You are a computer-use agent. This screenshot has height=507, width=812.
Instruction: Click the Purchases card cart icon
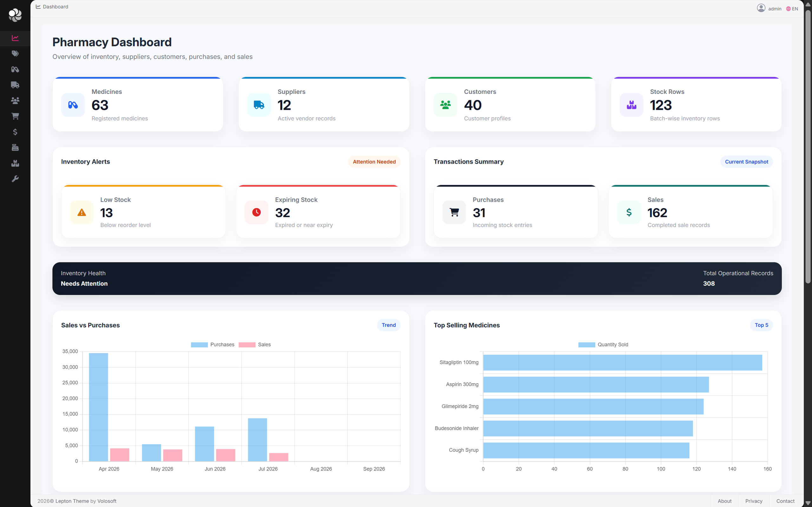[x=454, y=212]
